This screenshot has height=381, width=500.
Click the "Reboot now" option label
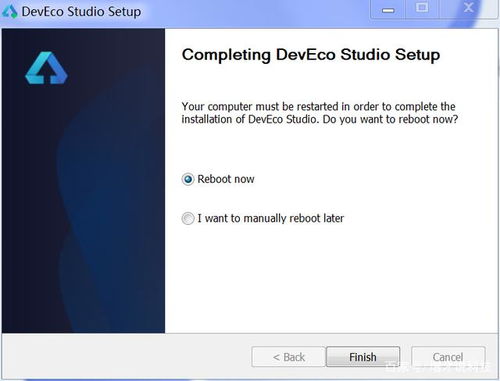click(x=226, y=179)
